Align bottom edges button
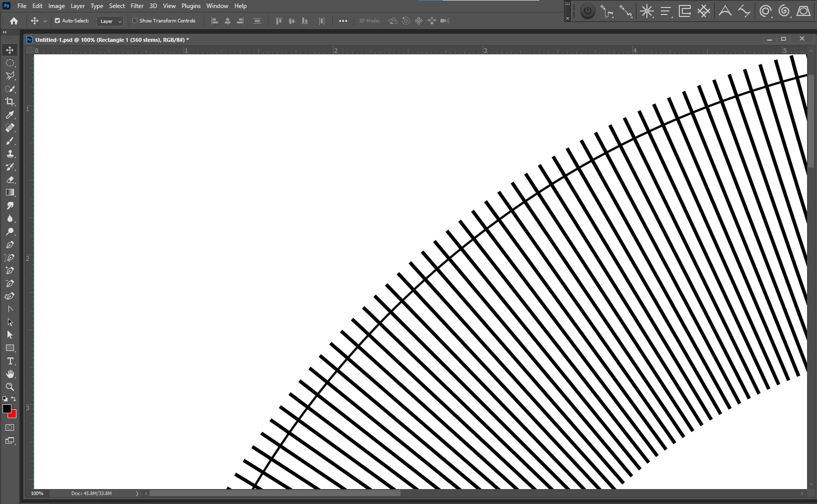 click(305, 21)
